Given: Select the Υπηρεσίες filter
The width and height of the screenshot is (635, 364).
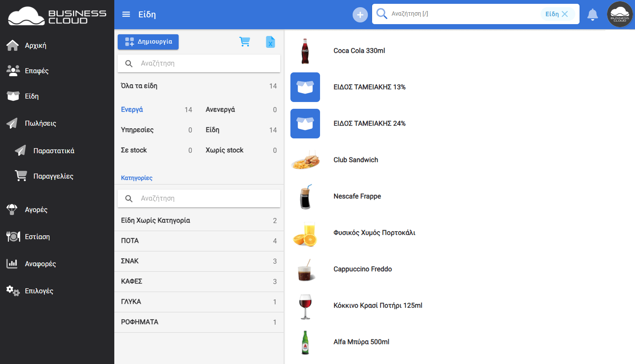Looking at the screenshot, I should click(x=157, y=130).
